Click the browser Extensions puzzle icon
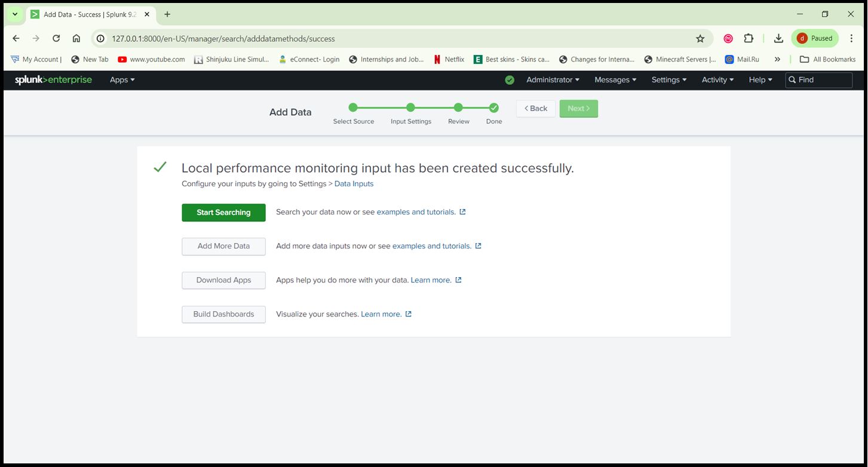 749,38
